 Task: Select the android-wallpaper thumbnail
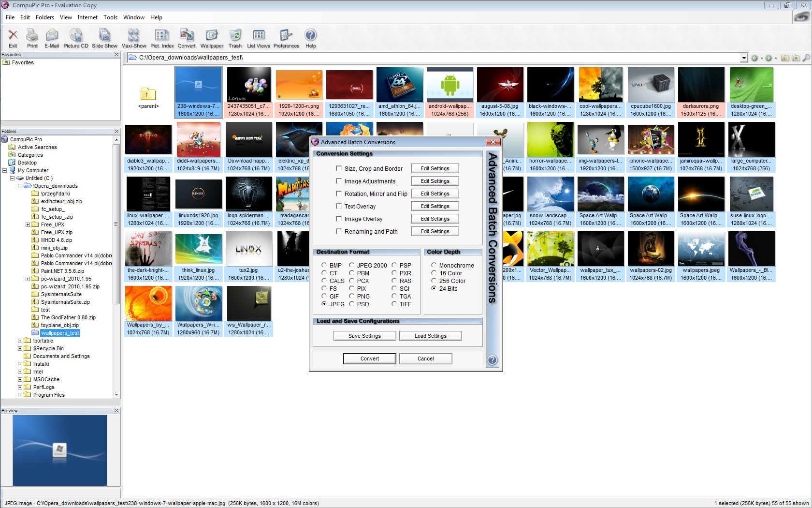tap(450, 92)
